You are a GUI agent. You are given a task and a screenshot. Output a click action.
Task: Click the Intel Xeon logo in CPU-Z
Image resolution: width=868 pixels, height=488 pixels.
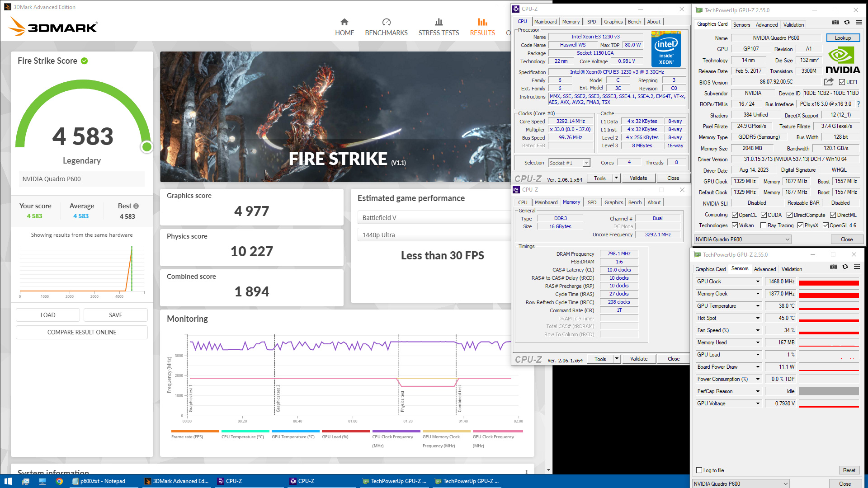tap(666, 49)
